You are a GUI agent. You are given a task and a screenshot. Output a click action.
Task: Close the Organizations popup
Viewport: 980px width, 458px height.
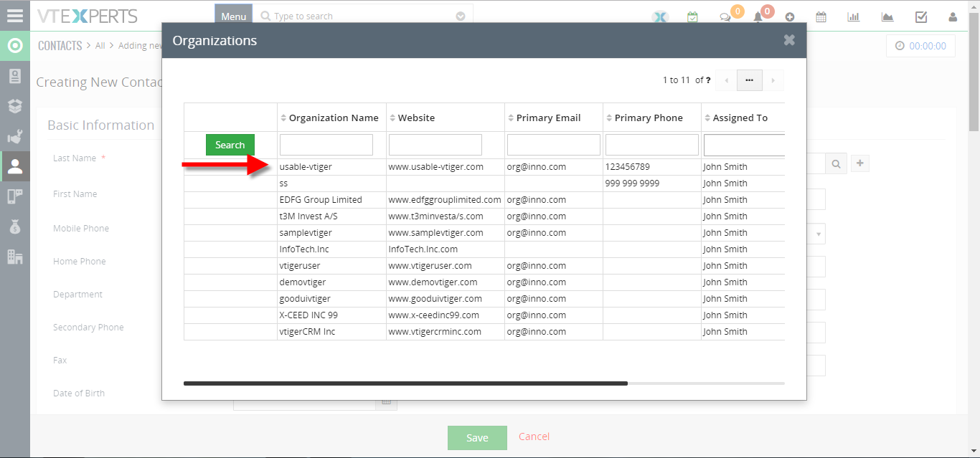tap(789, 40)
